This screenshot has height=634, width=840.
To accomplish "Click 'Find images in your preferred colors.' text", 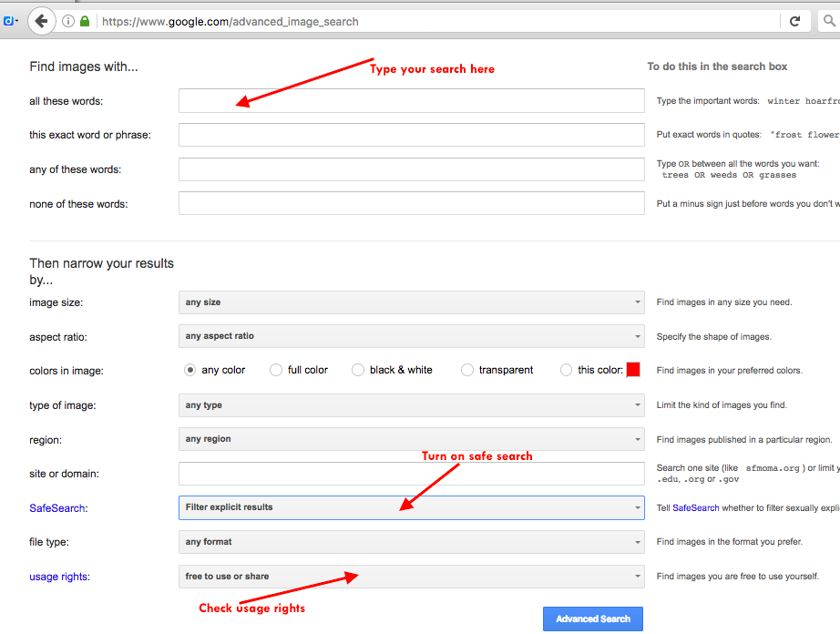I will 730,371.
